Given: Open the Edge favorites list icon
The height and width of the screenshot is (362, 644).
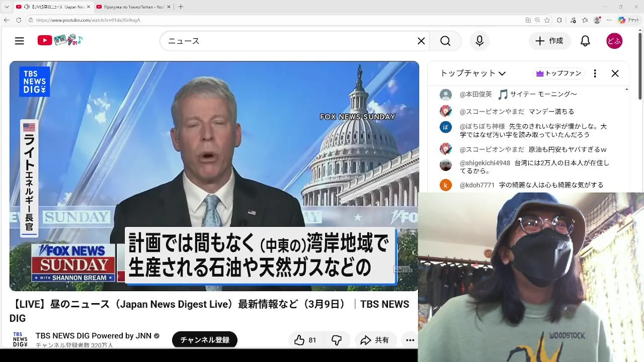Looking at the screenshot, I should coord(585,20).
